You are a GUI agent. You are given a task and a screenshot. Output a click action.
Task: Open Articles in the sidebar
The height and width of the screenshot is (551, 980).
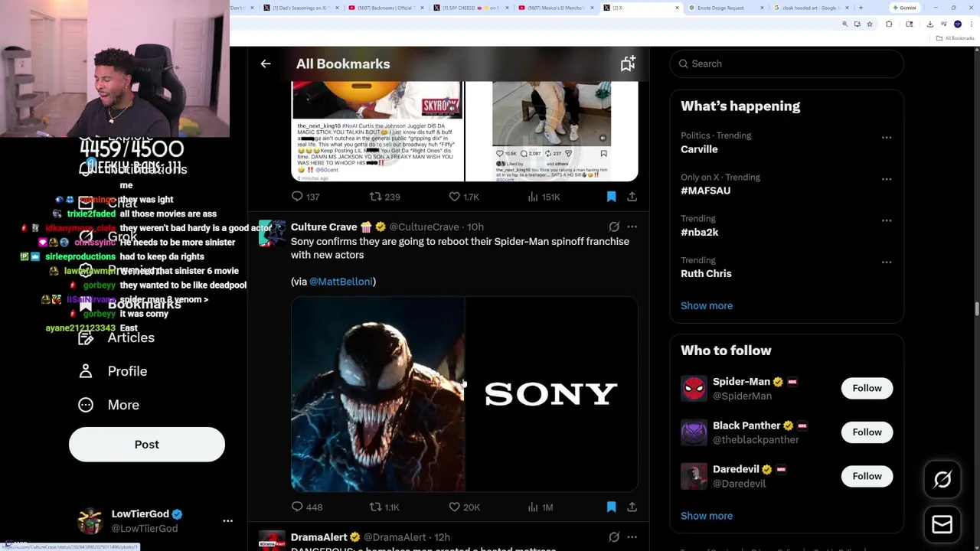tap(116, 337)
